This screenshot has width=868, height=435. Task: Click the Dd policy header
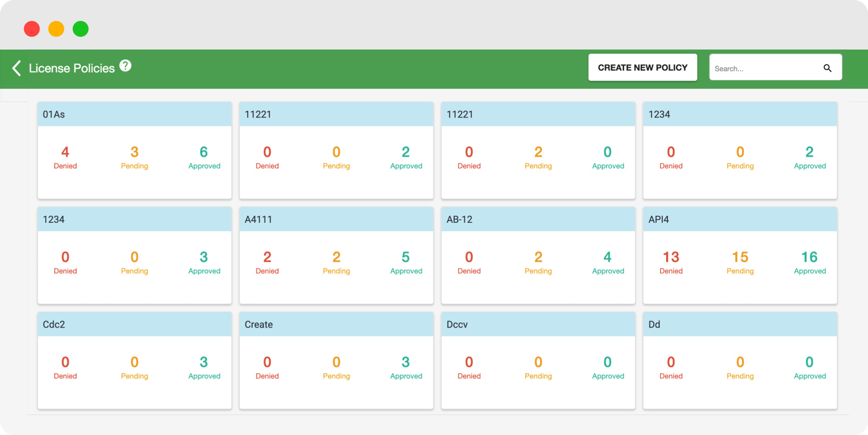click(740, 324)
